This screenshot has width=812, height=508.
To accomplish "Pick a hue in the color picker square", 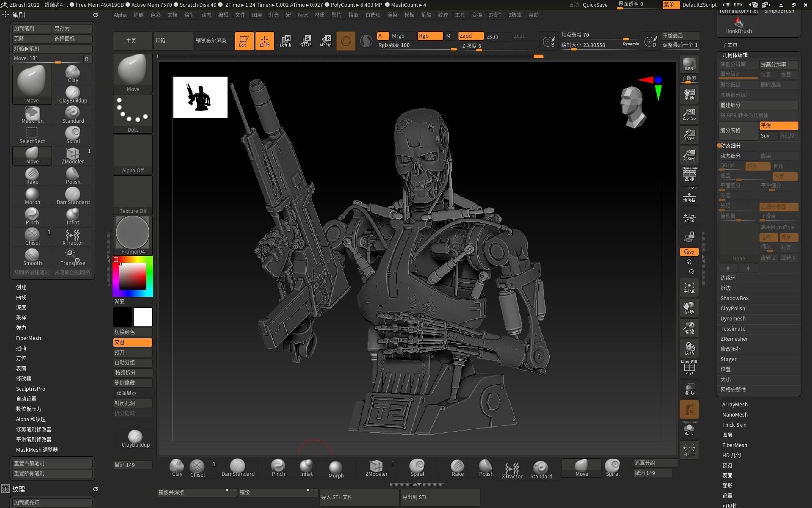I will (133, 276).
